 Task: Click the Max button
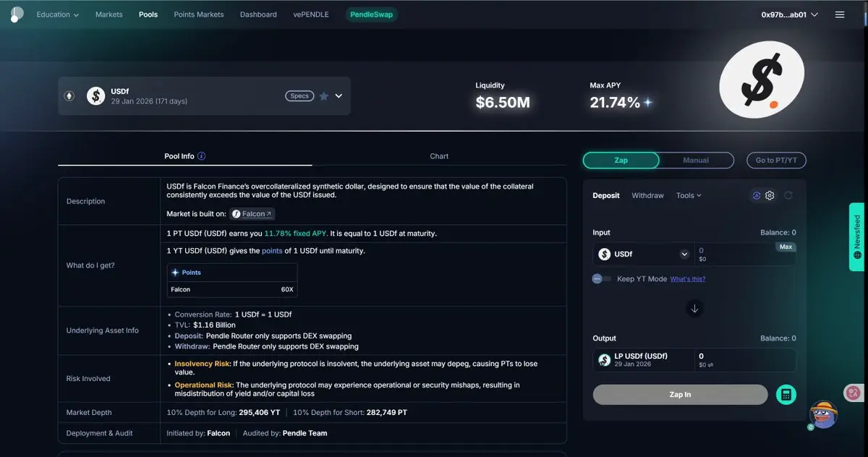[x=786, y=247]
